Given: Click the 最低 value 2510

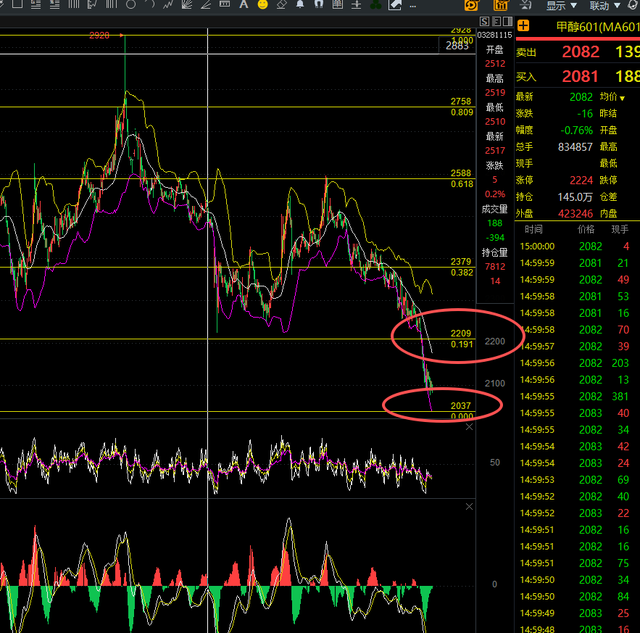Looking at the screenshot, I should tap(495, 122).
